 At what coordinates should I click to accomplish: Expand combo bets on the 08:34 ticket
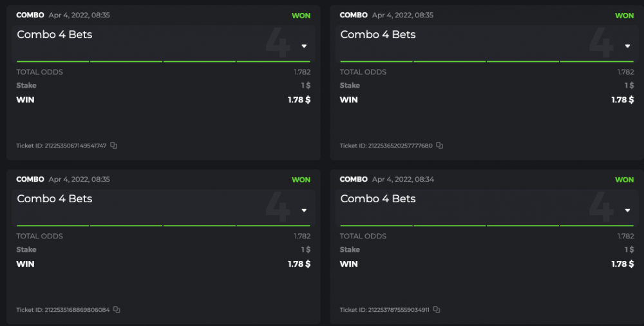coord(627,211)
